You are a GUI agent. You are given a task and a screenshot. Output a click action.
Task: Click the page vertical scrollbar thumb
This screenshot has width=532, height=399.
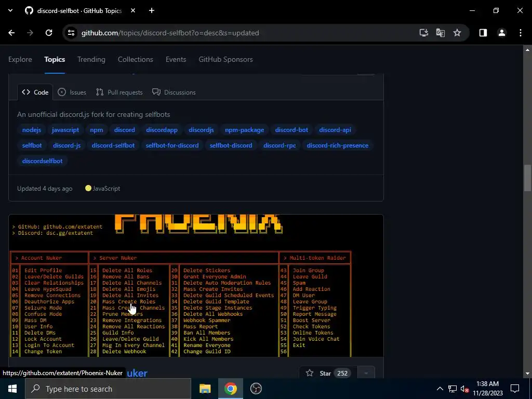(528, 178)
